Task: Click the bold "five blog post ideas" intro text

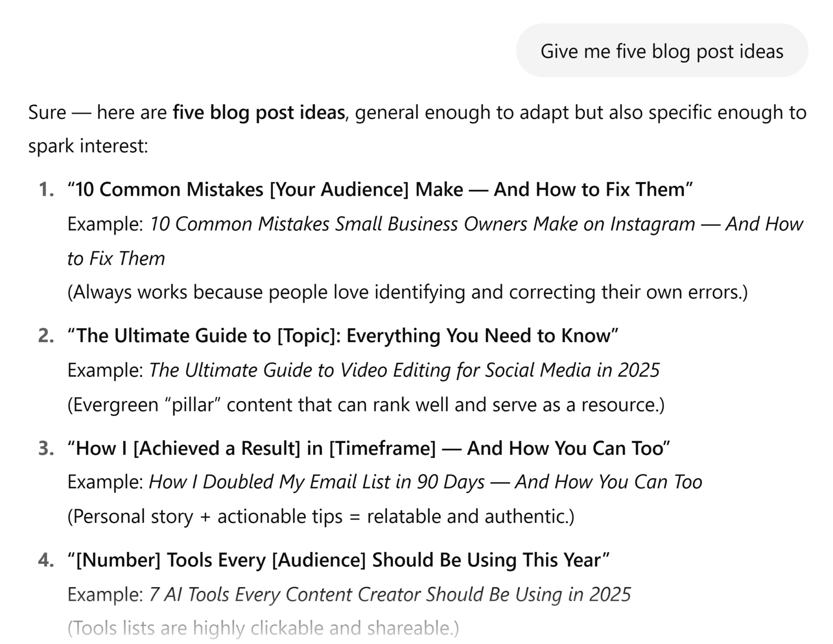Action: click(x=259, y=112)
